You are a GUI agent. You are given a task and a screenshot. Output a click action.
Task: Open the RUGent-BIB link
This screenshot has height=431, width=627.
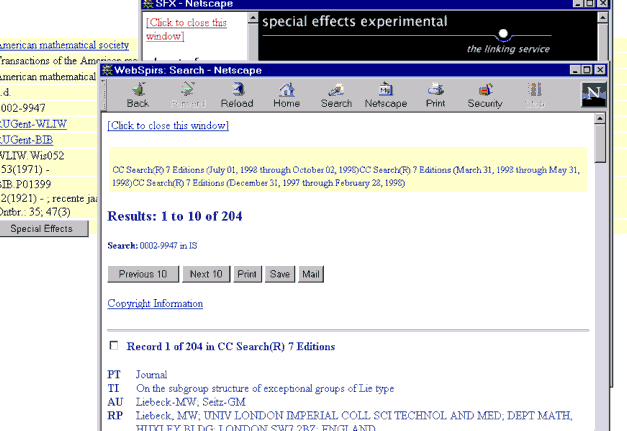tap(26, 140)
